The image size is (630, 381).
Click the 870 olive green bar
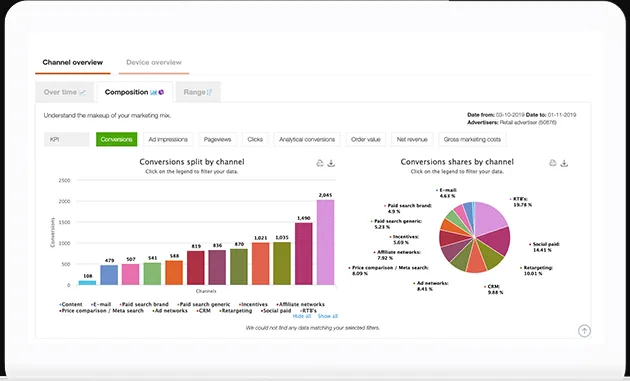(239, 267)
